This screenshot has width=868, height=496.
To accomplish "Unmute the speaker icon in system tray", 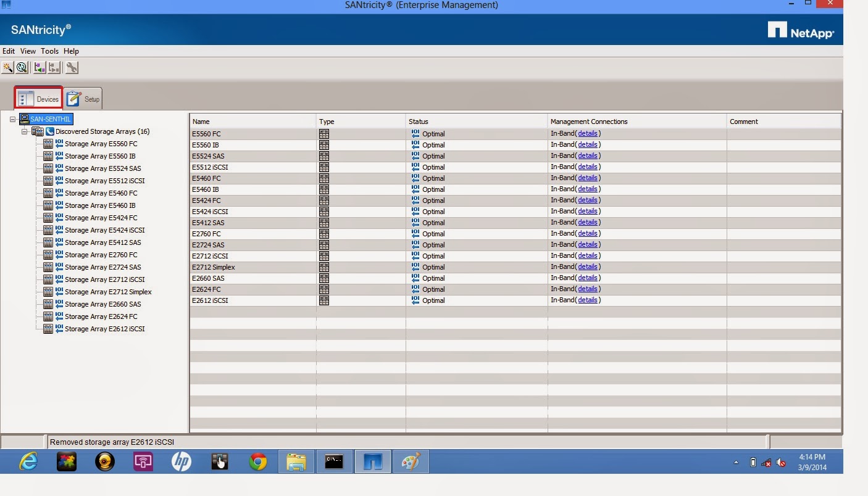I will tap(780, 461).
